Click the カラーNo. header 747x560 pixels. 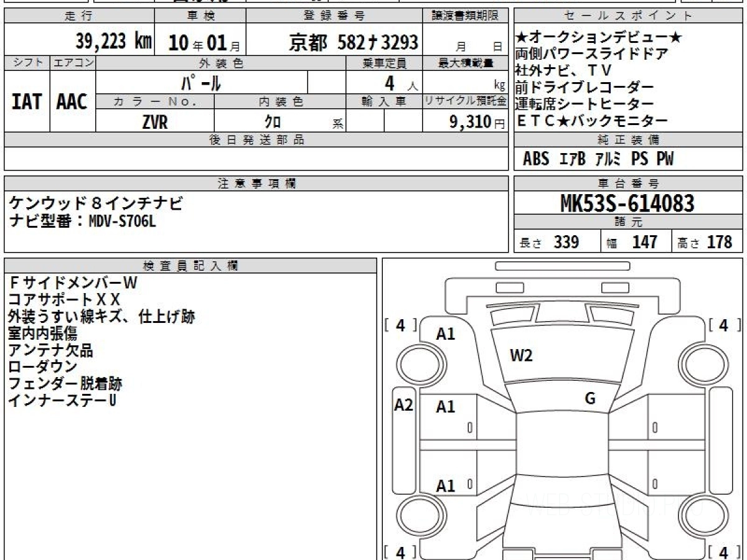point(155,101)
